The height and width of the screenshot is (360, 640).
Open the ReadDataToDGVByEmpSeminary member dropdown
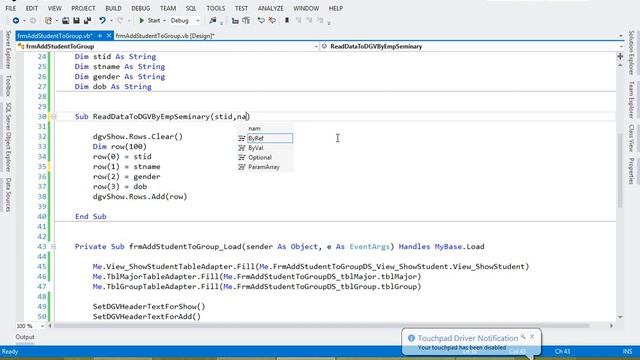click(621, 47)
